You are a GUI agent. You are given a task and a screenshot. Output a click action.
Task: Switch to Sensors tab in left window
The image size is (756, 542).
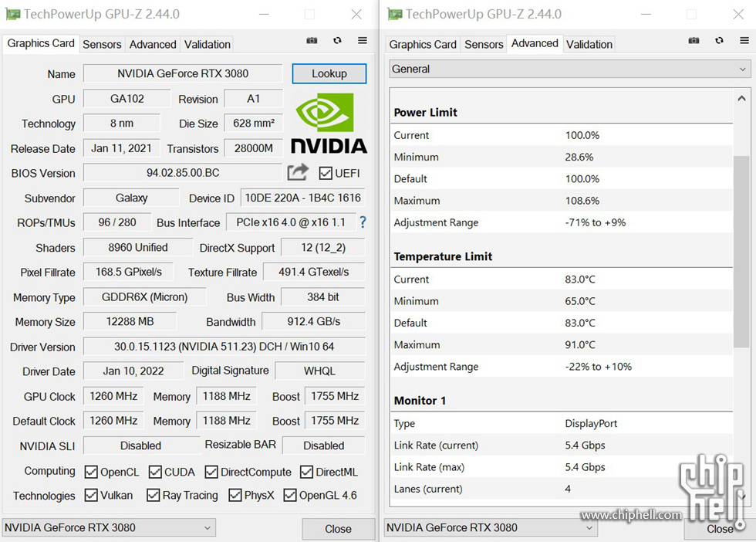pos(102,45)
